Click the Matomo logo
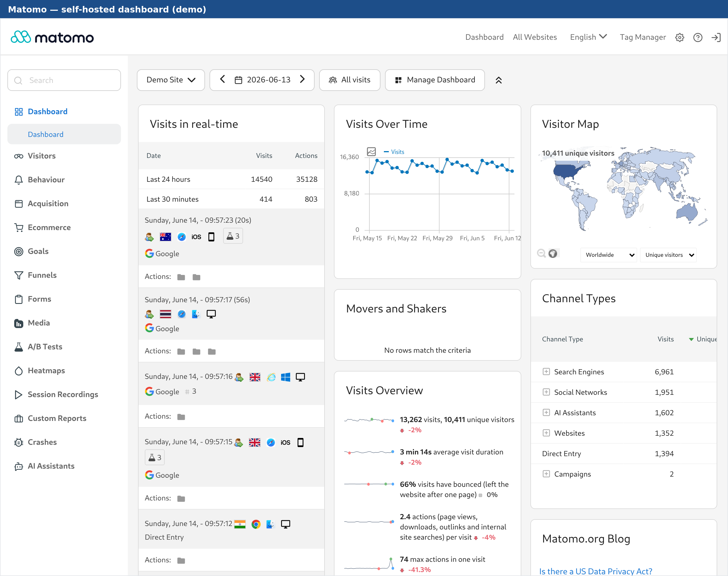The width and height of the screenshot is (728, 576). point(52,37)
